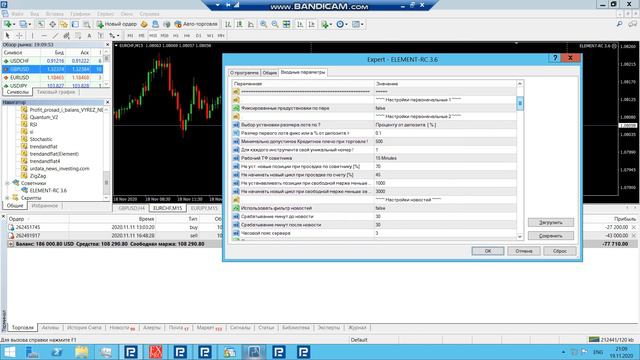
Task: Zoom out chart magnifier icon
Action: pyautogui.click(x=275, y=24)
